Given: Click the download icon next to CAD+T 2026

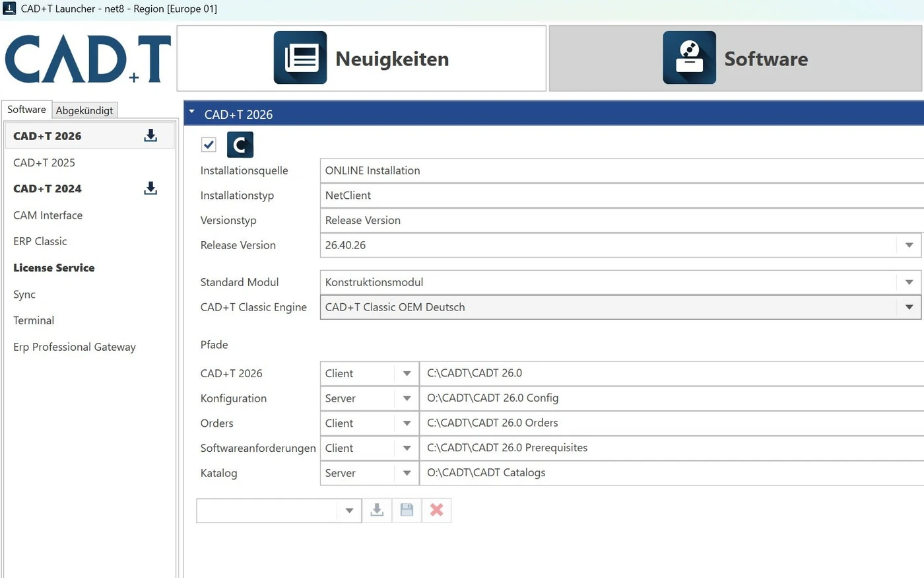Looking at the screenshot, I should click(x=150, y=135).
